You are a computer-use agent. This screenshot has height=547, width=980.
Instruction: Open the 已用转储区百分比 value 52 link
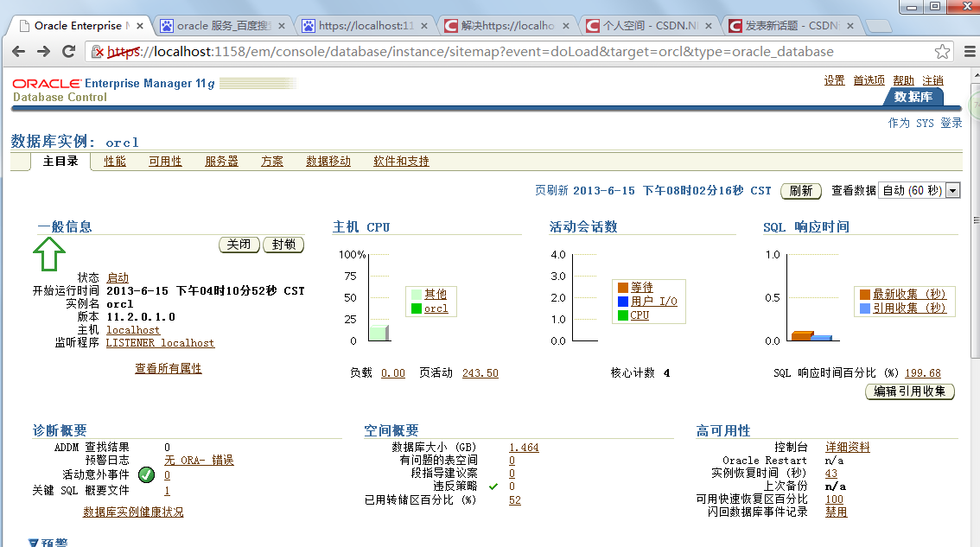click(x=515, y=500)
